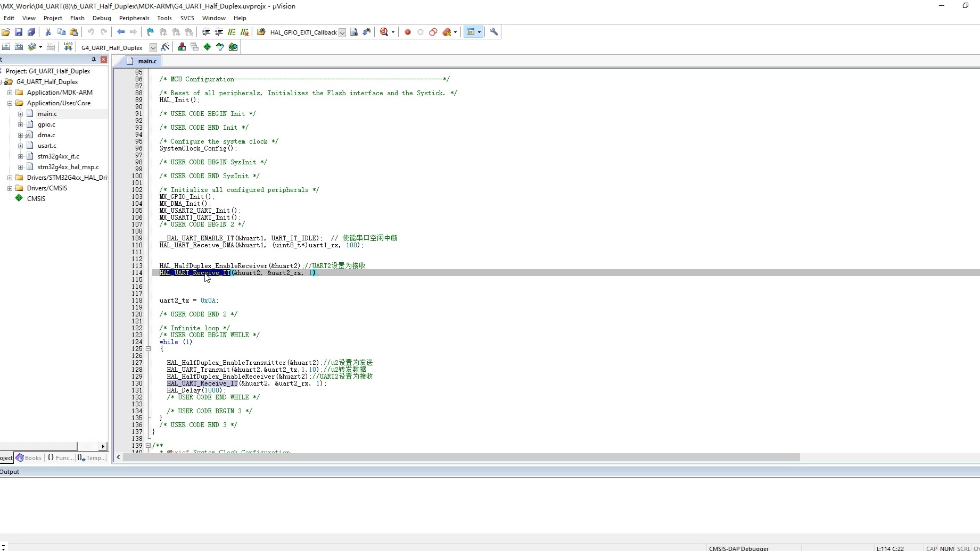Image resolution: width=980 pixels, height=551 pixels.
Task: Open the Project menu
Action: click(53, 18)
